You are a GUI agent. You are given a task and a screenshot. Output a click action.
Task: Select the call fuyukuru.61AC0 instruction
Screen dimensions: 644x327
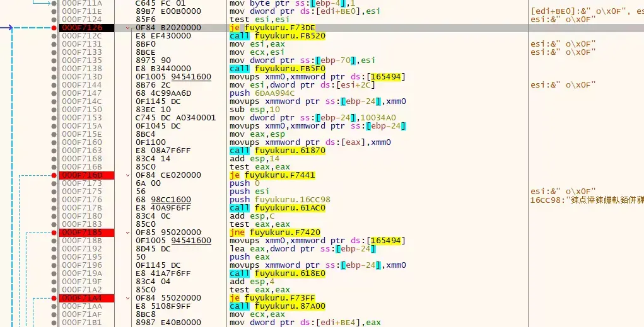pos(278,208)
